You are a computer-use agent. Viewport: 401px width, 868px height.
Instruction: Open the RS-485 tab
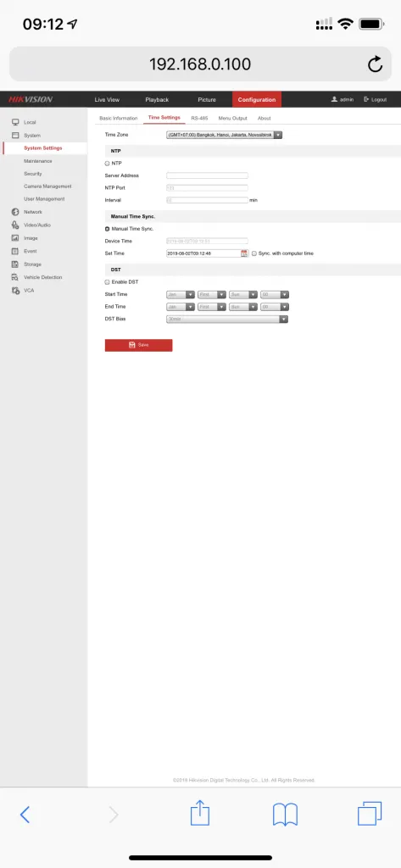coord(199,118)
